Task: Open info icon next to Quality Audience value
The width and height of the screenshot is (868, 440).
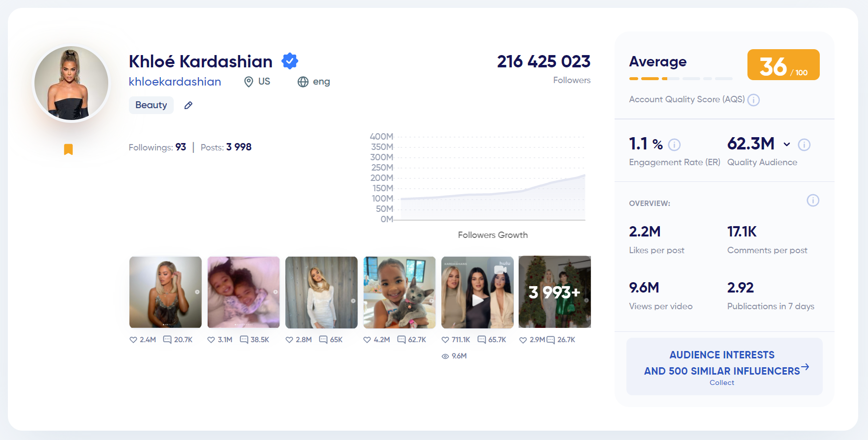Action: tap(804, 145)
